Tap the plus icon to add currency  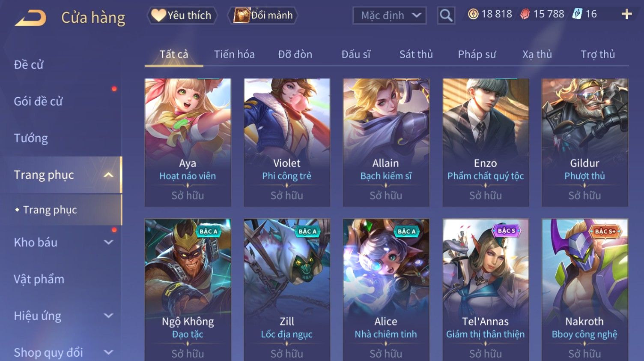[626, 14]
